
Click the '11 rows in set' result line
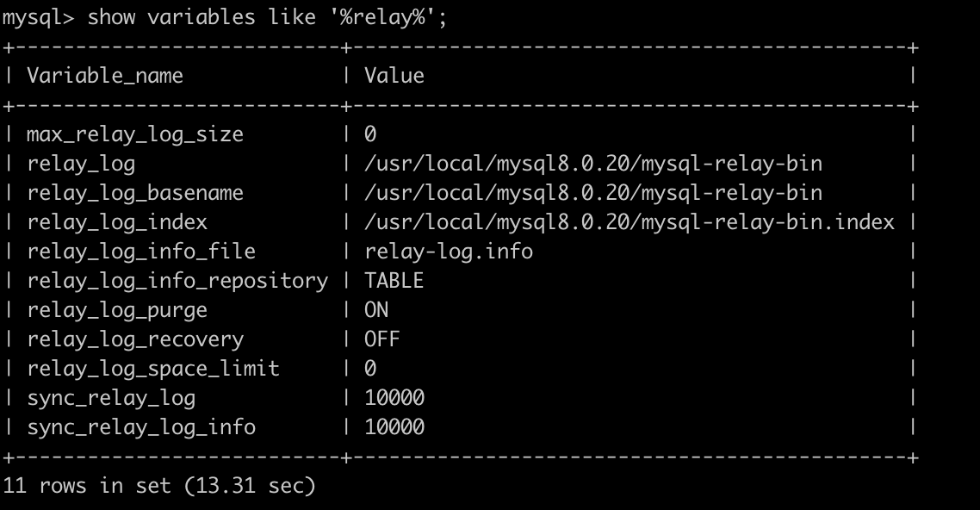coord(159,486)
